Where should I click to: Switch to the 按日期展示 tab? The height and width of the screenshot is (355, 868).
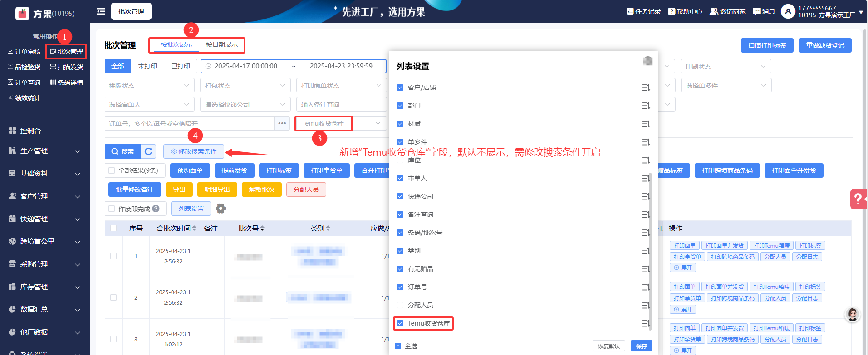(x=222, y=44)
